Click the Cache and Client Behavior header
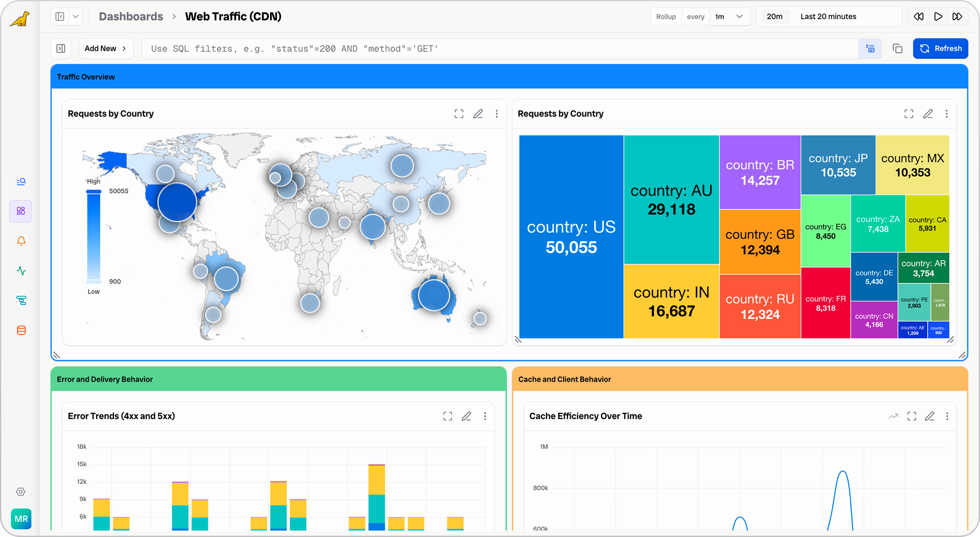Screen dimensions: 980x537 click(x=740, y=379)
